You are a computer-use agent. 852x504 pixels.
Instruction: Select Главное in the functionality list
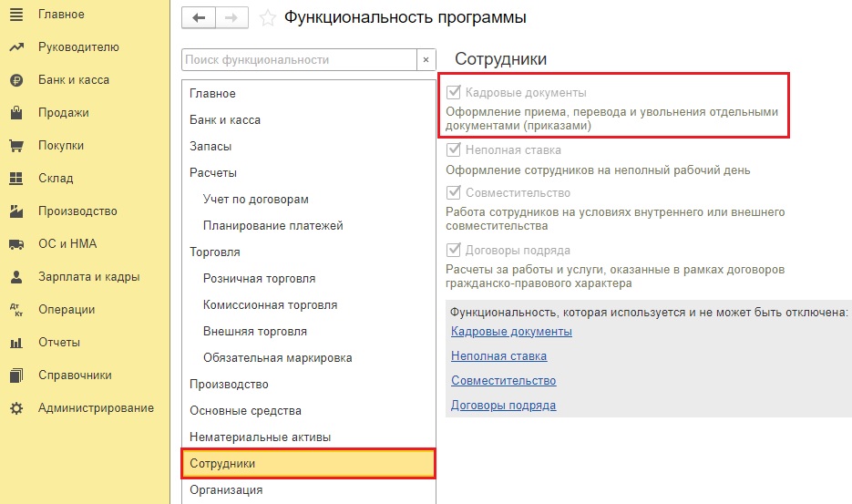coord(309,94)
